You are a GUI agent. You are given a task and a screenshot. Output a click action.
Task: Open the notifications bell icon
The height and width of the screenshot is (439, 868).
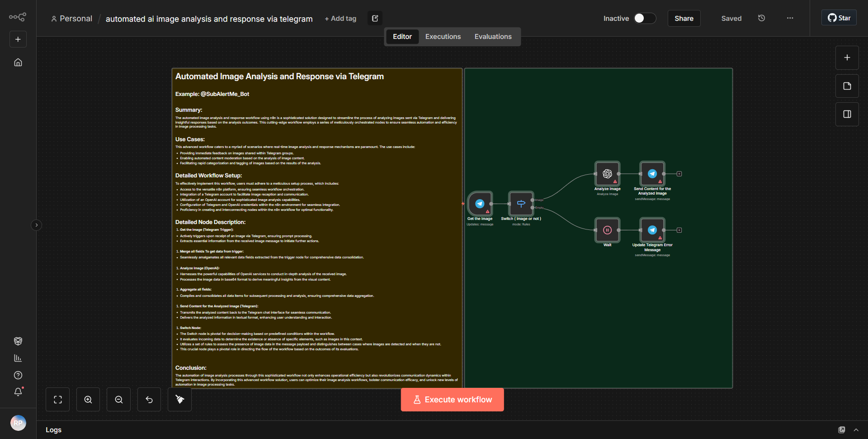[18, 392]
